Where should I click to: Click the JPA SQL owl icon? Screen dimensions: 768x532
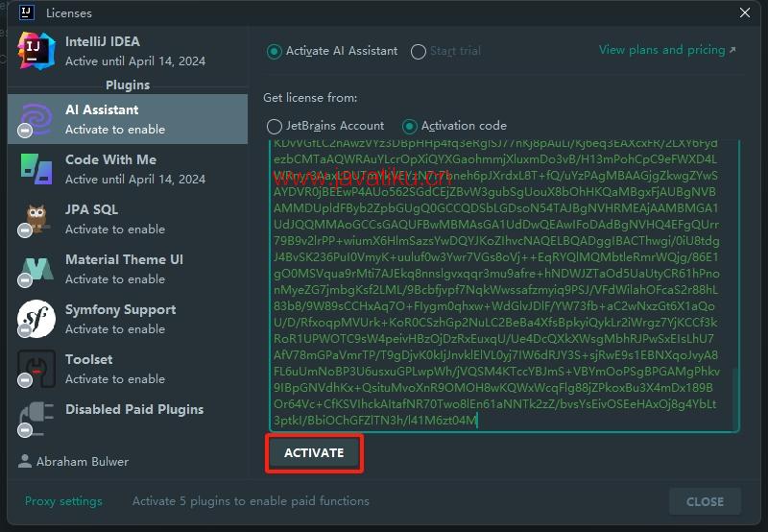(36, 219)
